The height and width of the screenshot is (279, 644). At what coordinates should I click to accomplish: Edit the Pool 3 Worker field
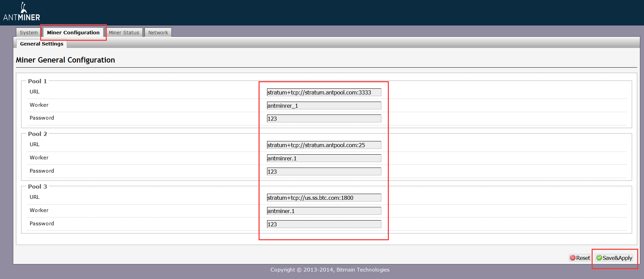coord(324,211)
